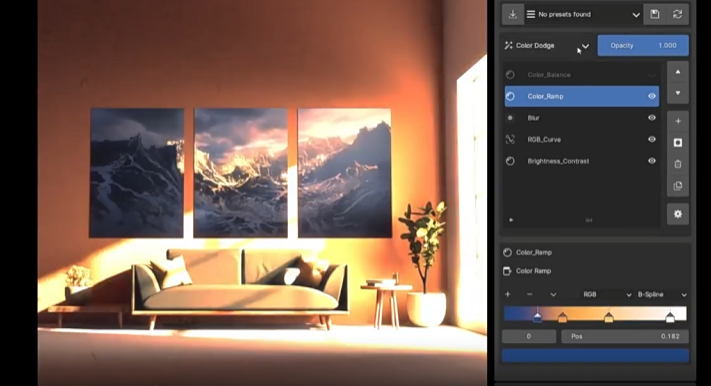Click the import preset download icon
This screenshot has height=386, width=711.
[x=513, y=15]
